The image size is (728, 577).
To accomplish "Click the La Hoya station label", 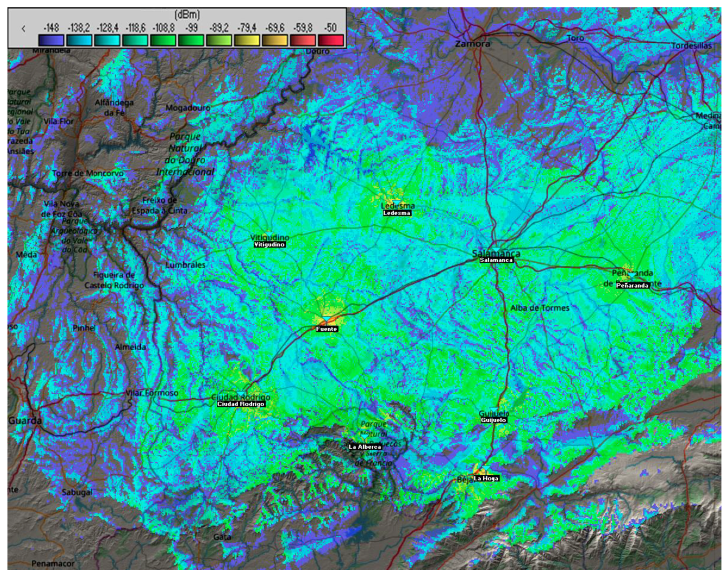I will click(486, 478).
